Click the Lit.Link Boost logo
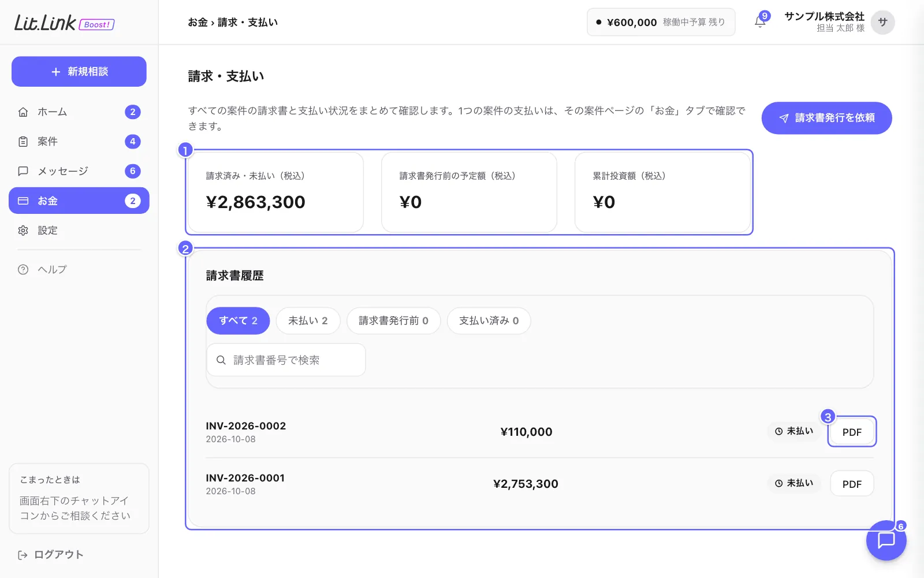Image resolution: width=924 pixels, height=578 pixels. (64, 23)
